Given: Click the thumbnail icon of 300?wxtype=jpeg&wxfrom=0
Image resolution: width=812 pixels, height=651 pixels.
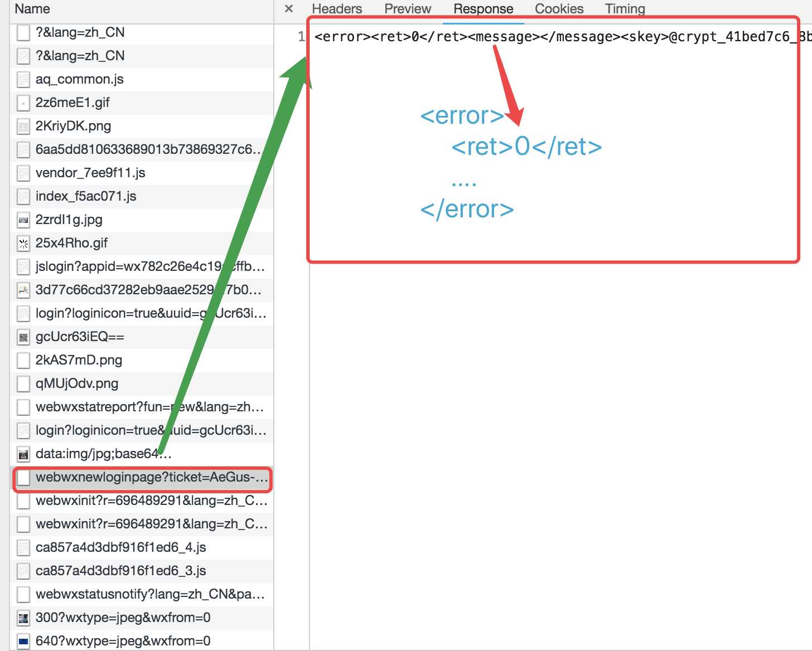Looking at the screenshot, I should (23, 618).
